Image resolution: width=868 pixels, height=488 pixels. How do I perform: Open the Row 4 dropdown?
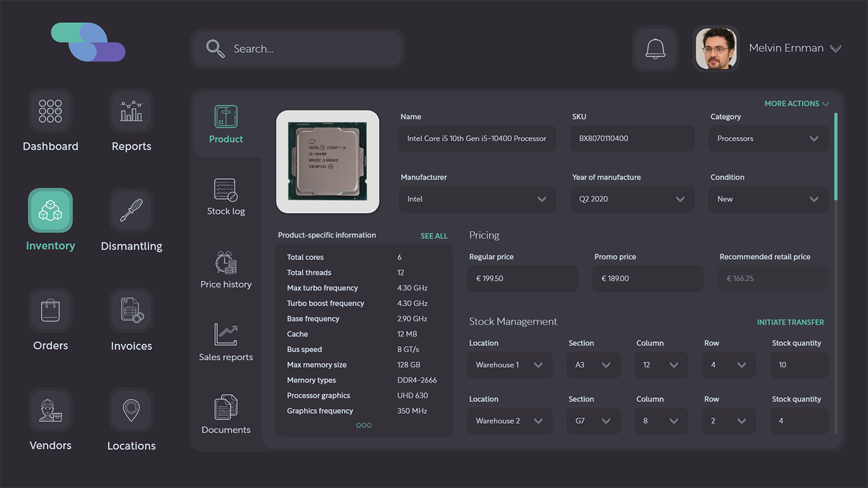click(729, 365)
